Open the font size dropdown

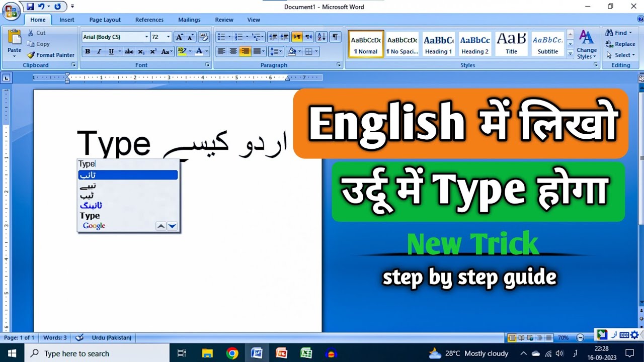[168, 37]
